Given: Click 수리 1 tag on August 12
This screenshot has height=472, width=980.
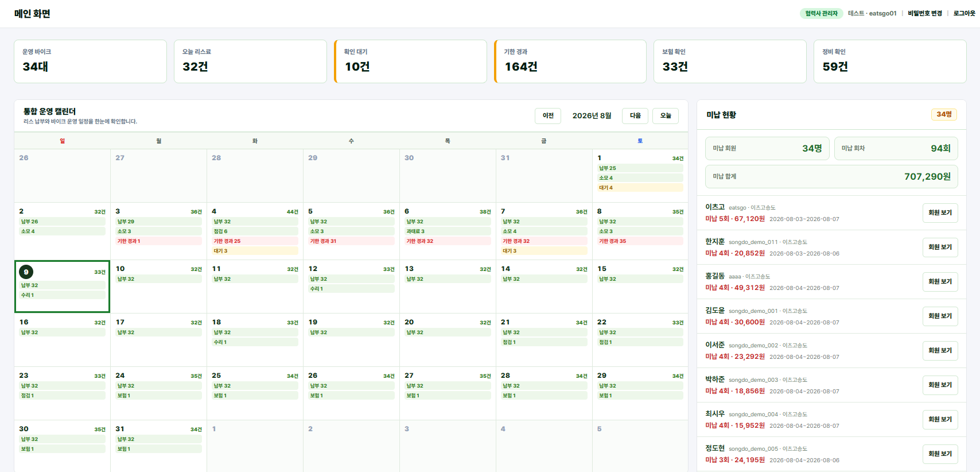Looking at the screenshot, I should (352, 289).
